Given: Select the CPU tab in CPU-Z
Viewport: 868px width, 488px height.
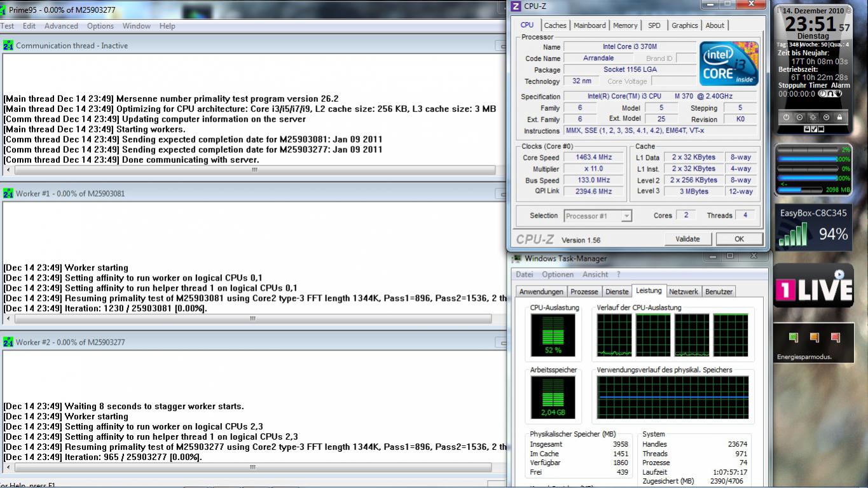Looking at the screenshot, I should coord(527,25).
